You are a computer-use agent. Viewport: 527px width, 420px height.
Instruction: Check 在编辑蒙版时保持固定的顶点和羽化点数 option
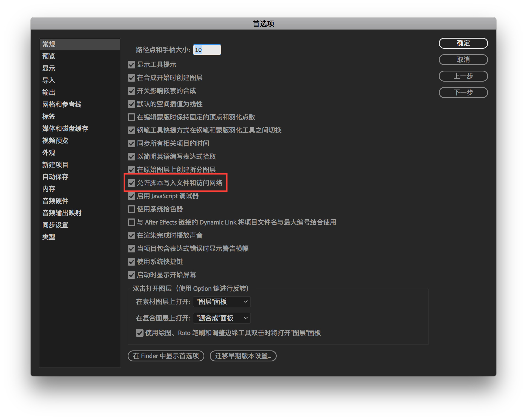[131, 117]
